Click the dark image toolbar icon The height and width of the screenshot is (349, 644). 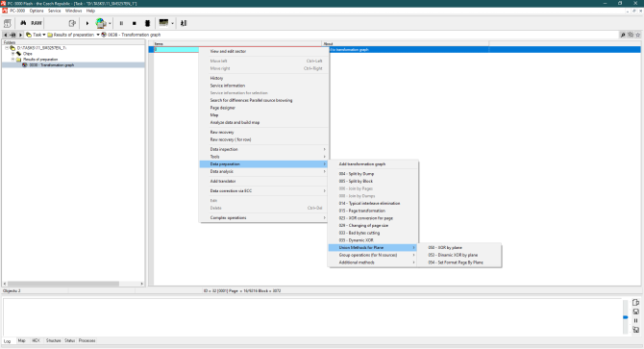[x=163, y=23]
